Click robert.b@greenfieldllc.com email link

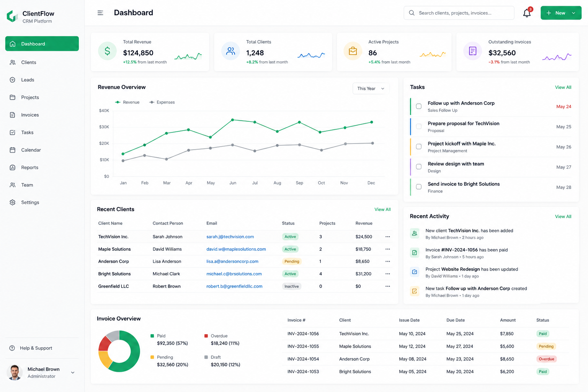pyautogui.click(x=234, y=286)
